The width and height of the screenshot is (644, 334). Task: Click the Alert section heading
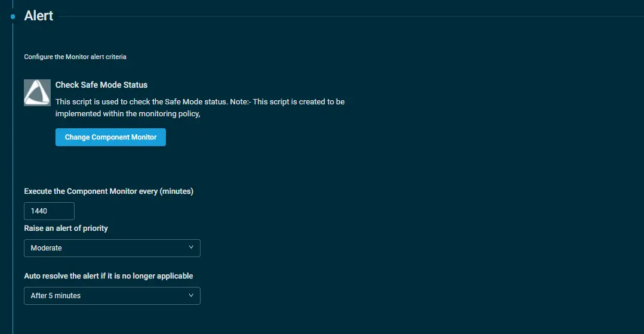tap(39, 16)
